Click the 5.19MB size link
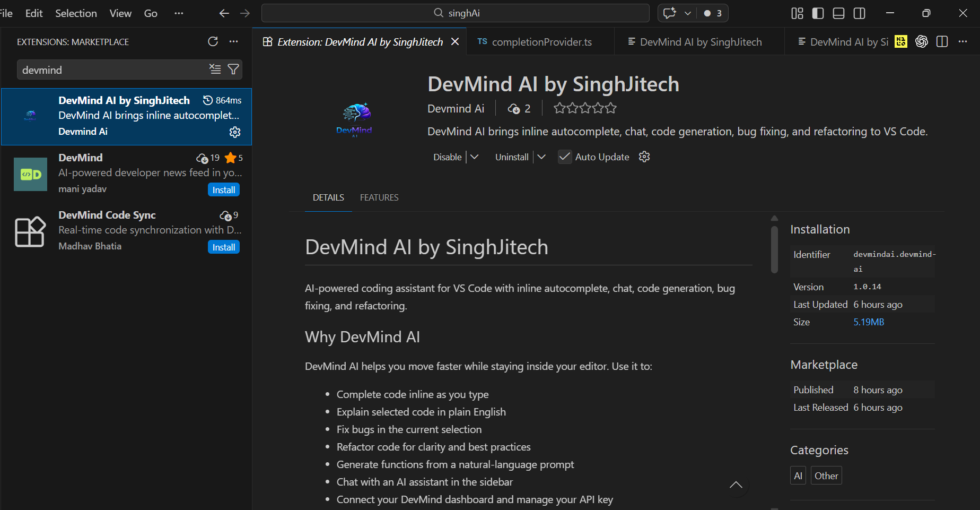The width and height of the screenshot is (980, 510). (868, 322)
